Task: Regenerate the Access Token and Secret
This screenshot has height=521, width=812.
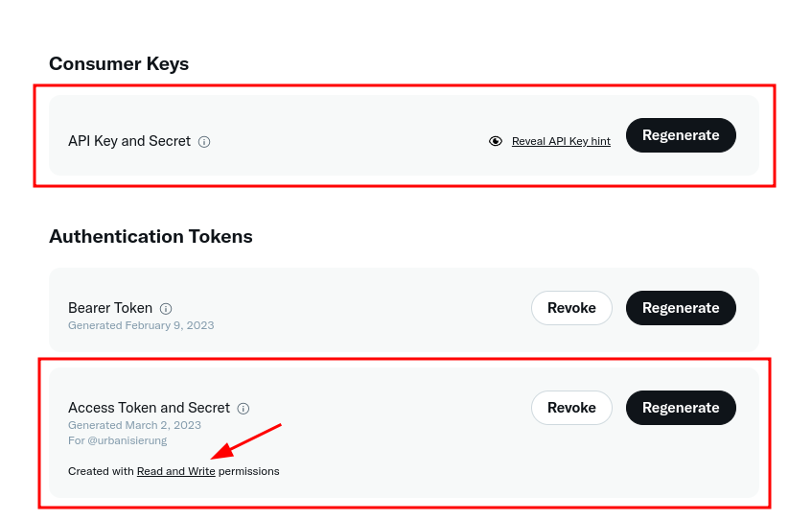Action: [x=681, y=408]
